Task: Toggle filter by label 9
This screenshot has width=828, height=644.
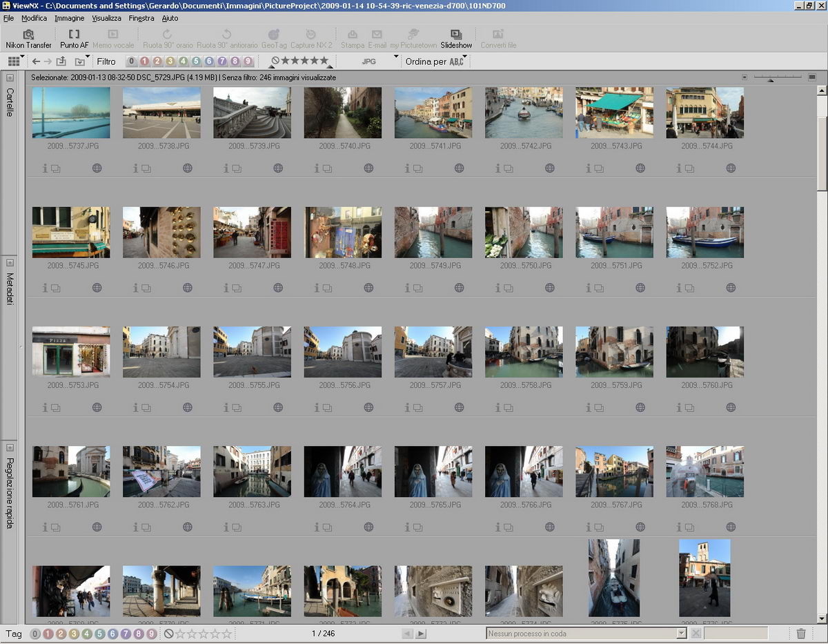Action: tap(248, 61)
